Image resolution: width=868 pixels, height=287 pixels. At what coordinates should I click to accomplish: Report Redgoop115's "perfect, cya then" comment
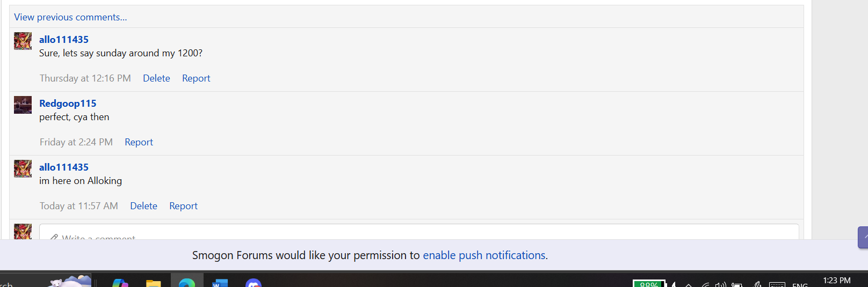pyautogui.click(x=139, y=142)
